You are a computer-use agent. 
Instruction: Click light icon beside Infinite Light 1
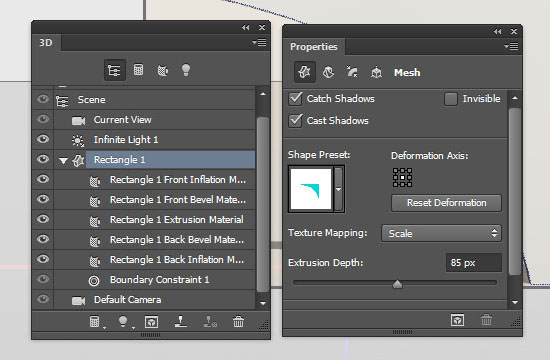tap(78, 141)
